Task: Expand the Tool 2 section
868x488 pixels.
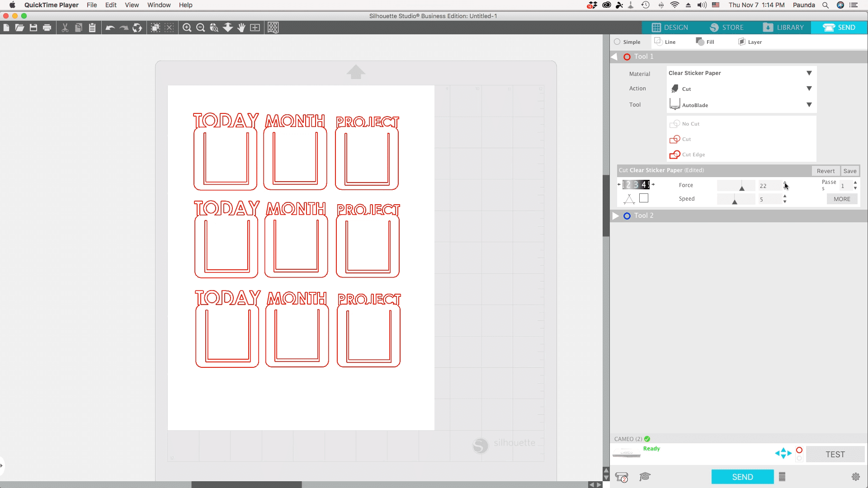Action: click(x=616, y=216)
